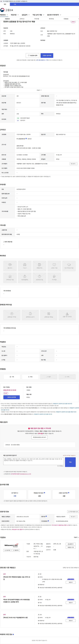
Task: Click 고용24 입사지원 under 접수 마감일
Action: 11,397
